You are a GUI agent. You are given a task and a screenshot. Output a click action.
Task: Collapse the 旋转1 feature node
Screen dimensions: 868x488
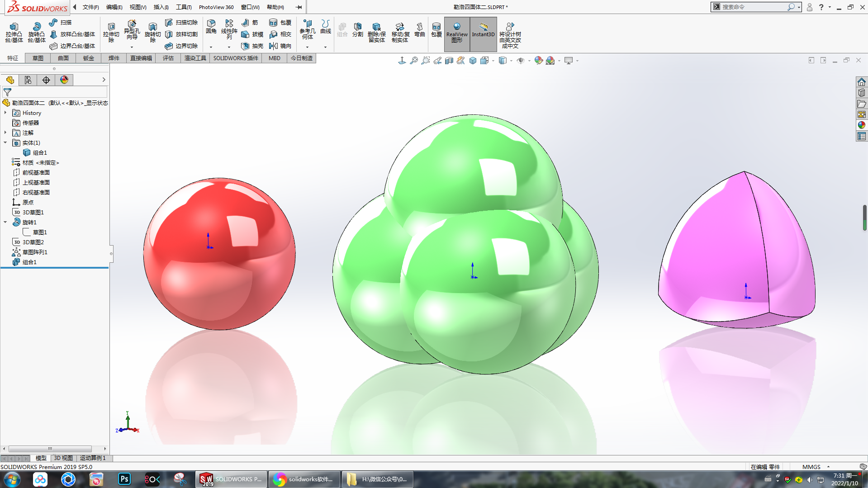coord(5,222)
